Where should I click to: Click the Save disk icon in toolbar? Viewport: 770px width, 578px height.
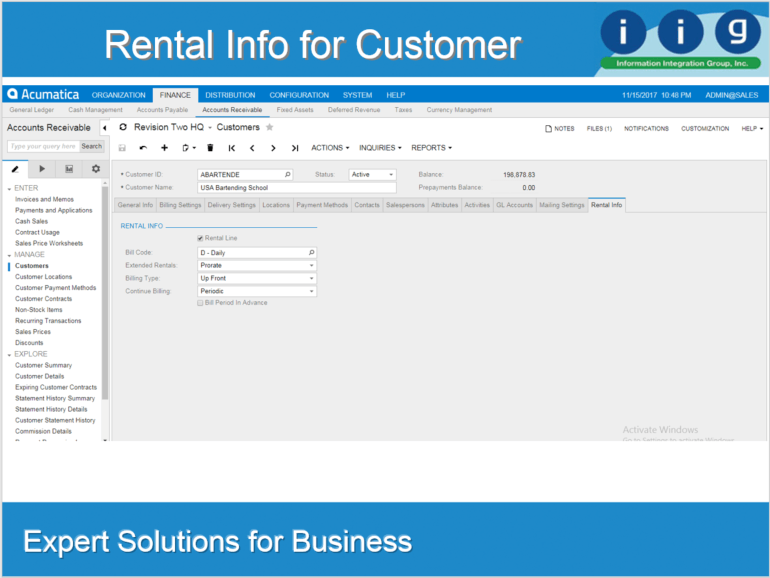click(x=122, y=148)
